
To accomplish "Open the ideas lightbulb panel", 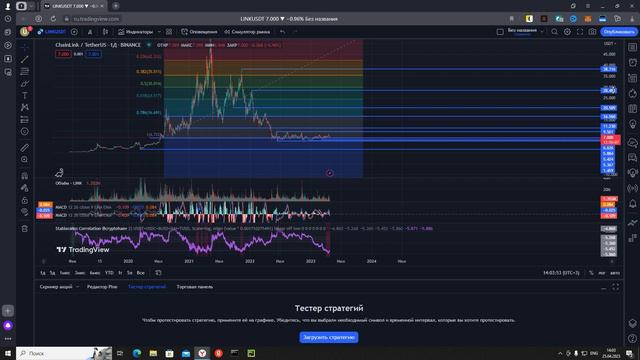I will [x=632, y=124].
